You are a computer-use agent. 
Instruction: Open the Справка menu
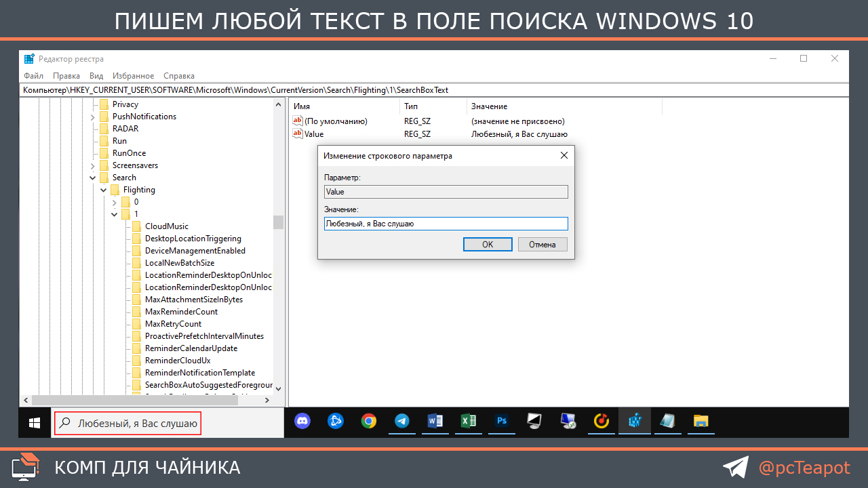(179, 76)
